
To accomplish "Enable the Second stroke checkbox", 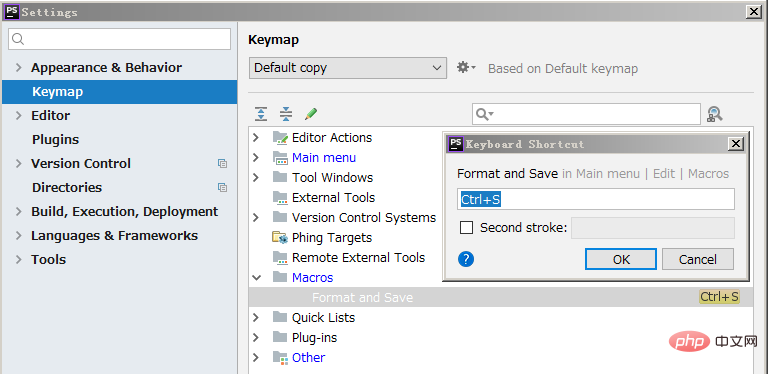I will 466,228.
